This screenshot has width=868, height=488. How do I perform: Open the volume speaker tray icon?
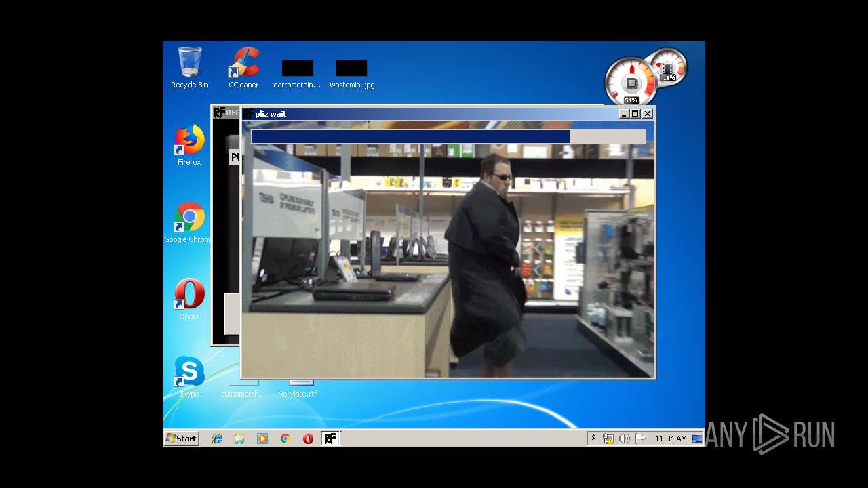(x=625, y=439)
